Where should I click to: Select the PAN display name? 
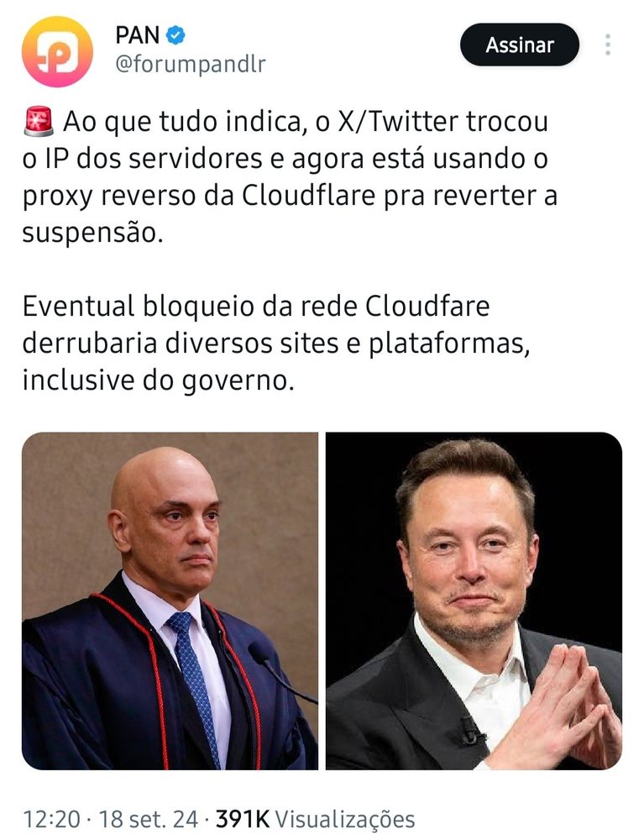[x=138, y=36]
